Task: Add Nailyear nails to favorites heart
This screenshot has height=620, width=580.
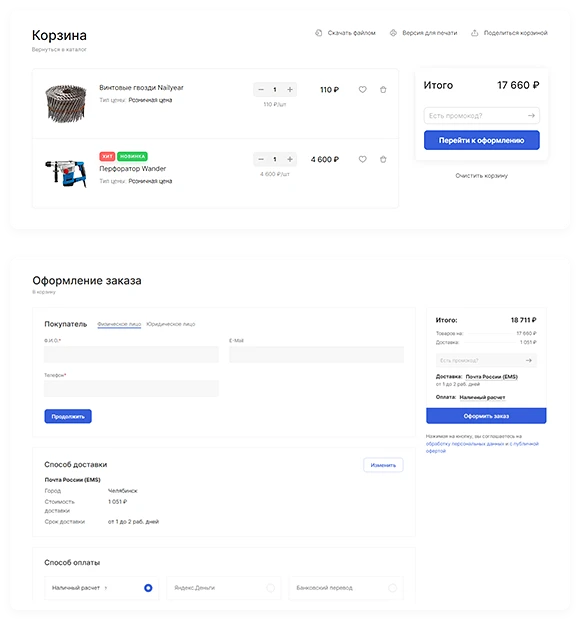Action: 362,90
